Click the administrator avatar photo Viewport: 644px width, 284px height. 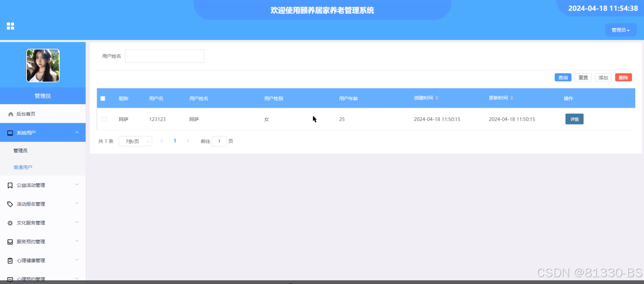pyautogui.click(x=43, y=66)
